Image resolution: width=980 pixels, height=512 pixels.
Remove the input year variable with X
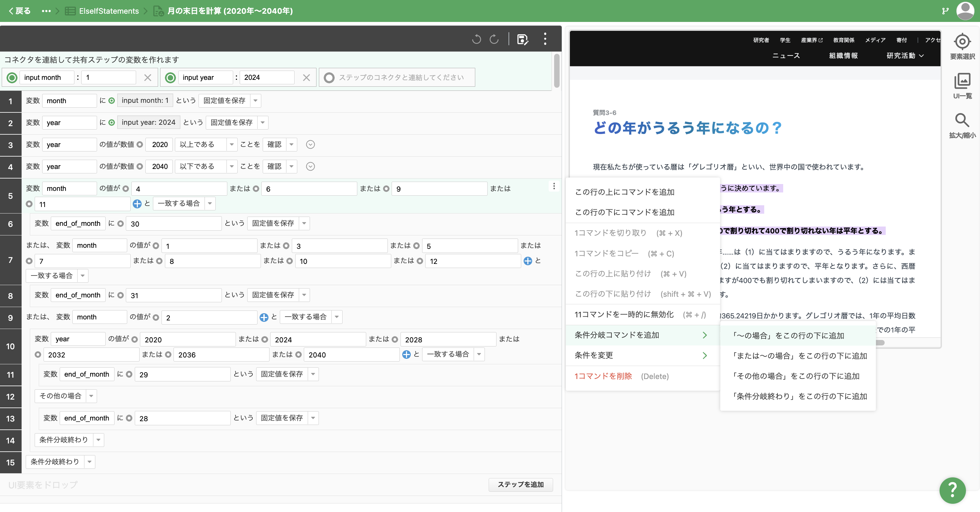click(306, 77)
